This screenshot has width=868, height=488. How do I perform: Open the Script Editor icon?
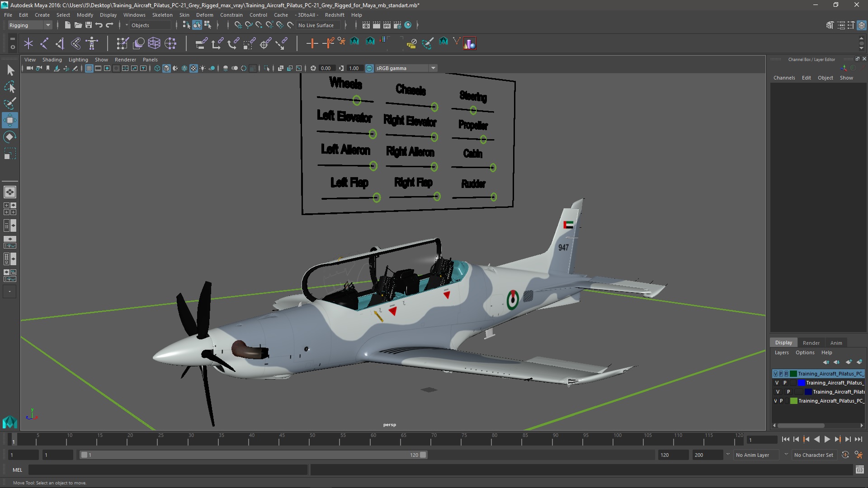tap(859, 470)
